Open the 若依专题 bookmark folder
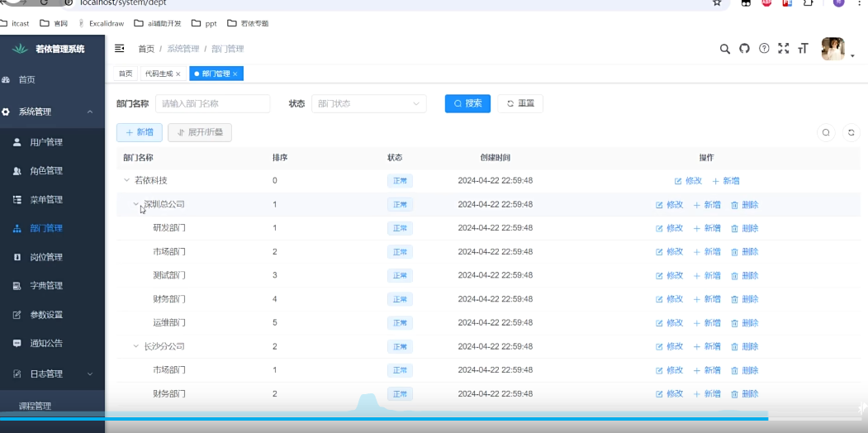This screenshot has width=868, height=433. (248, 23)
